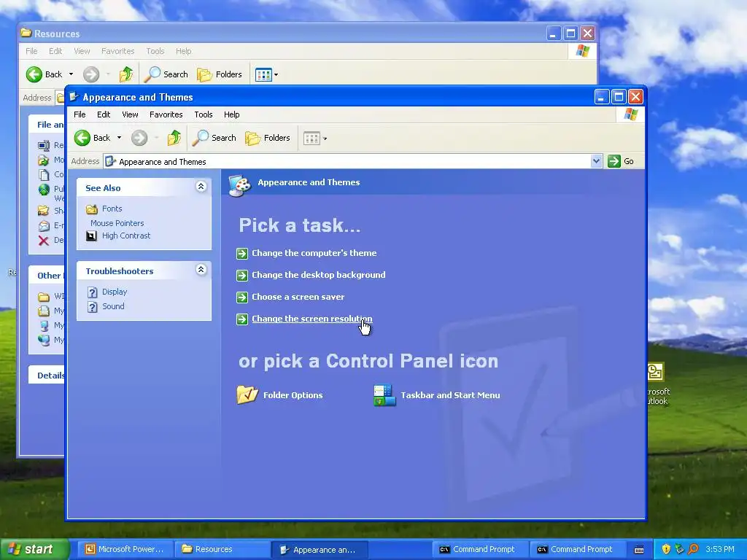Viewport: 747px width, 560px height.
Task: Click red X Delete icon in Resources sidebar
Action: pos(43,241)
